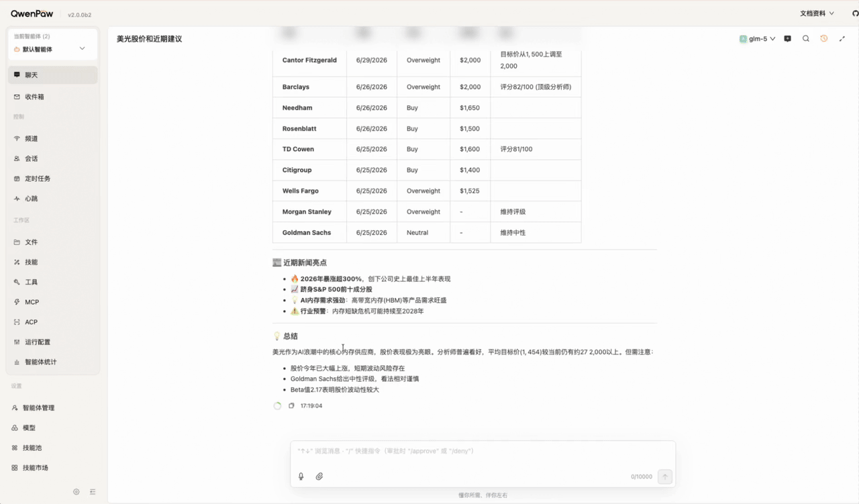Open settings via the sidebar gear icon

tap(77, 492)
